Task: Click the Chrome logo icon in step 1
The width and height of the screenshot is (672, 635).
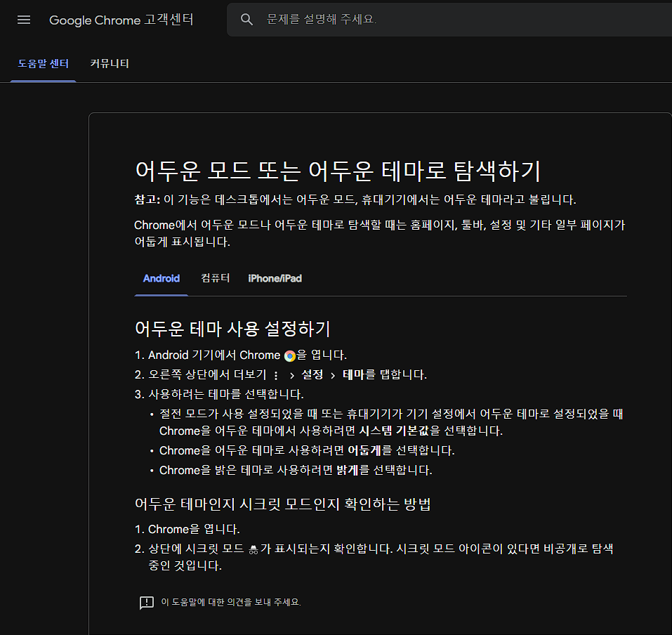Action: [x=290, y=356]
